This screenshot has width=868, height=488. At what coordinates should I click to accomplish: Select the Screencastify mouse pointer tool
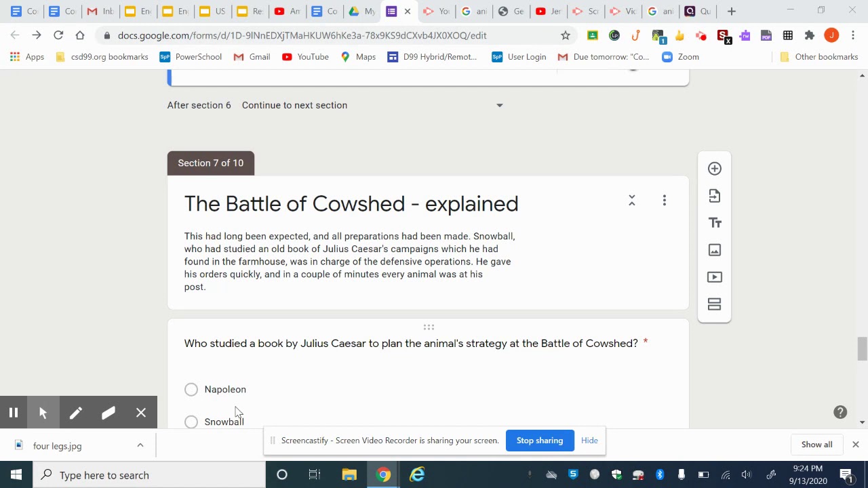coord(43,413)
